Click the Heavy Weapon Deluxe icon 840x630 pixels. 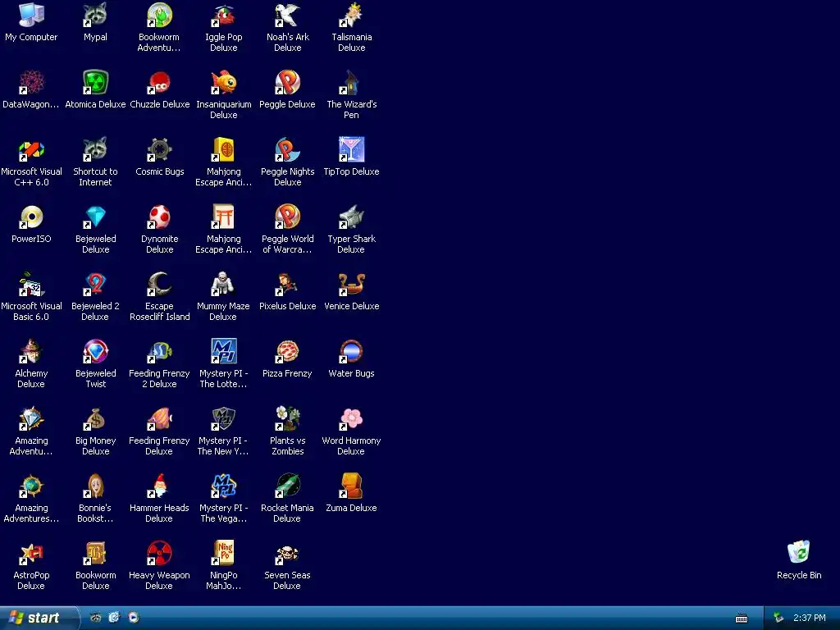pos(160,553)
